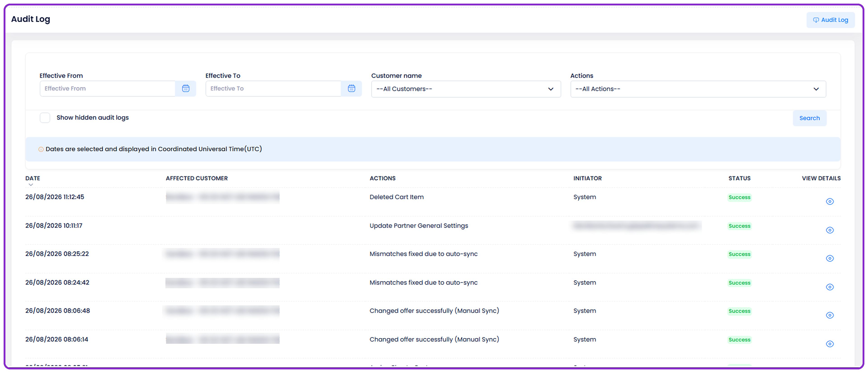The image size is (868, 373).
Task: Click the Search button
Action: (809, 118)
